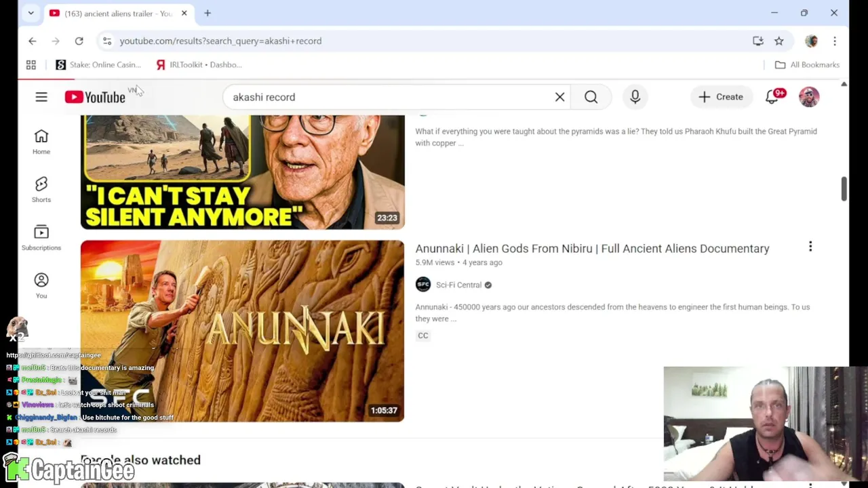The image size is (868, 488).
Task: Click the pyramids video description snippet
Action: point(616,137)
